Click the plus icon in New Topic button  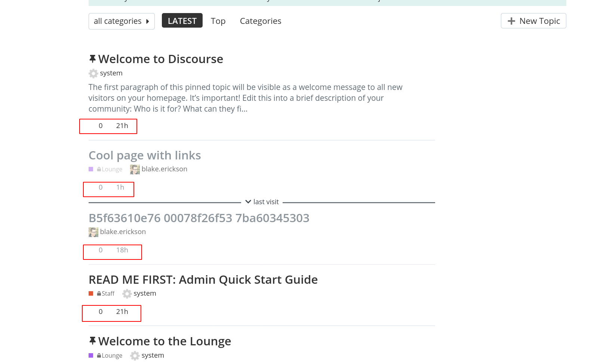(x=511, y=21)
